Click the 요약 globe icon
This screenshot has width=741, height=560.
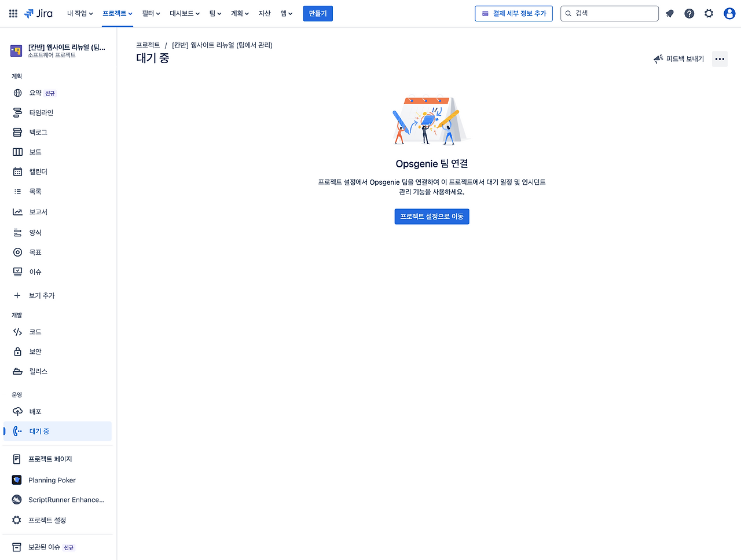pyautogui.click(x=17, y=93)
